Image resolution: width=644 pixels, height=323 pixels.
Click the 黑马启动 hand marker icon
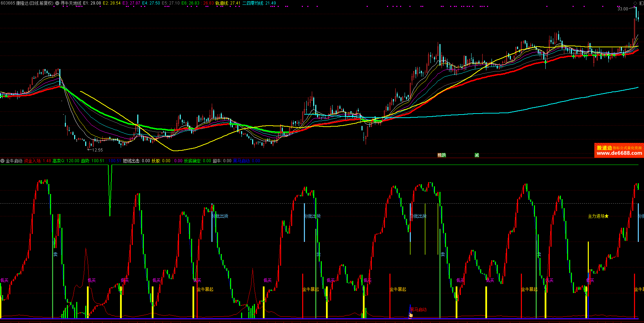point(410,315)
